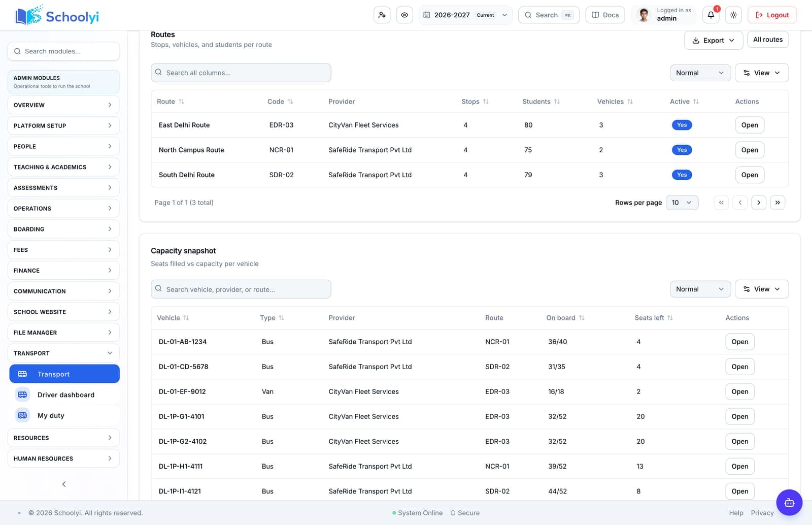Click the Schoolyi logo
This screenshot has width=812, height=525.
click(57, 15)
